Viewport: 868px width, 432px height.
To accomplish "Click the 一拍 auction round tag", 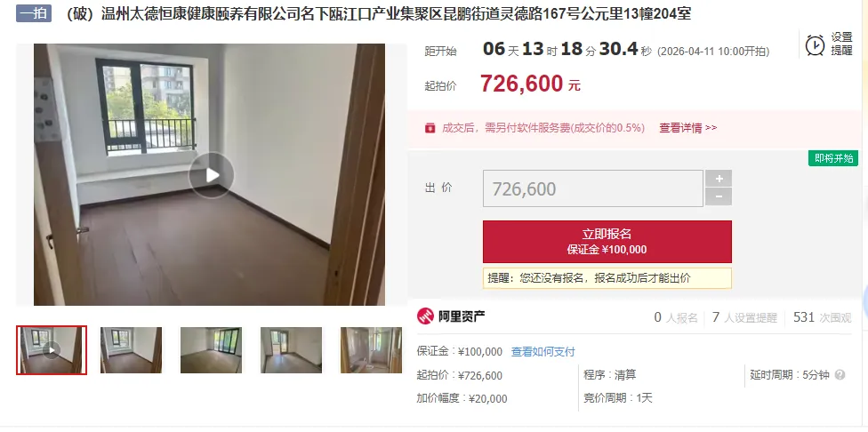I will (x=34, y=13).
